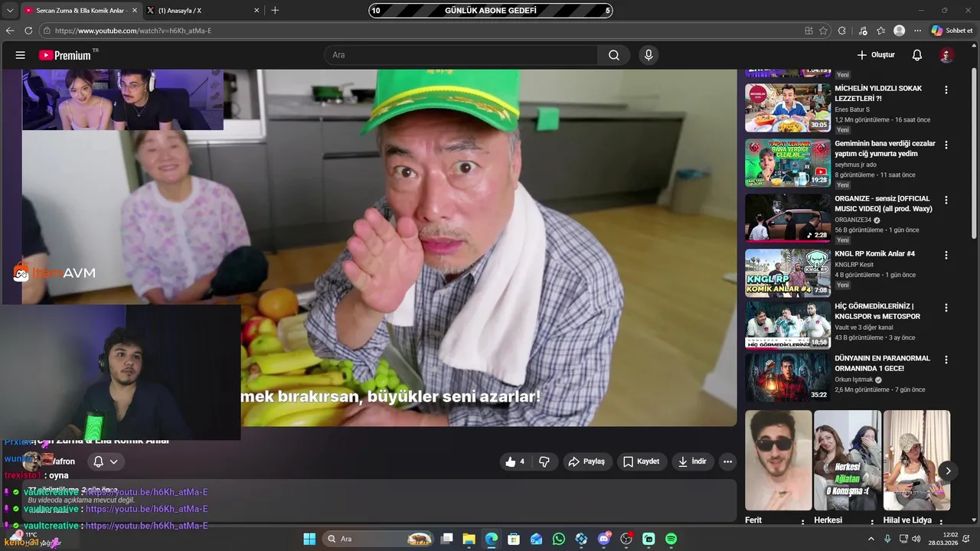
Task: Open options for Hilal ve Lidya short
Action: (x=941, y=522)
